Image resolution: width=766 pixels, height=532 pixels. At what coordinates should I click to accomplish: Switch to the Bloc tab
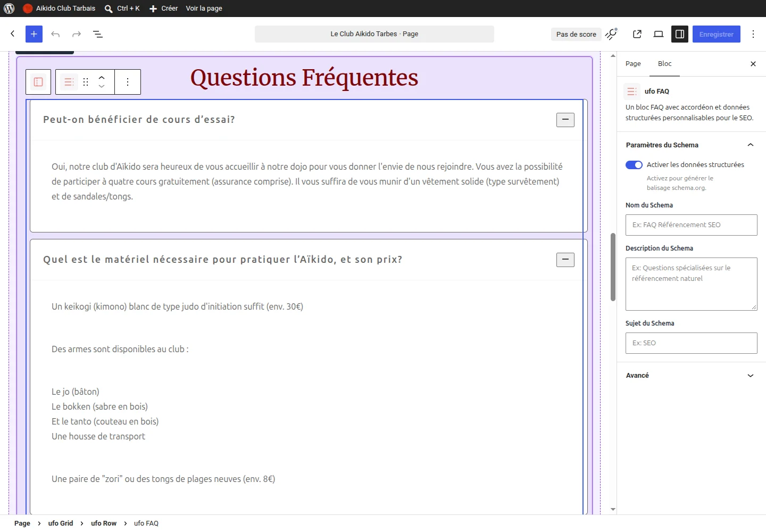point(665,64)
